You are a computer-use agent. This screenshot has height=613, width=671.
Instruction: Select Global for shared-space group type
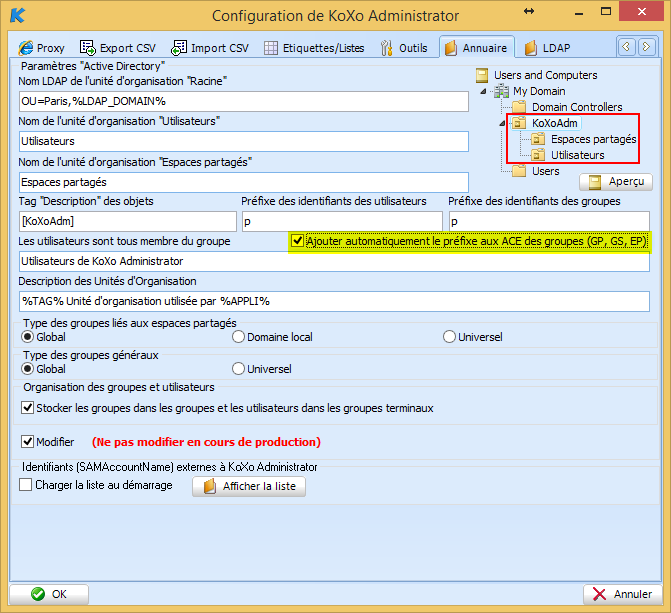point(27,337)
